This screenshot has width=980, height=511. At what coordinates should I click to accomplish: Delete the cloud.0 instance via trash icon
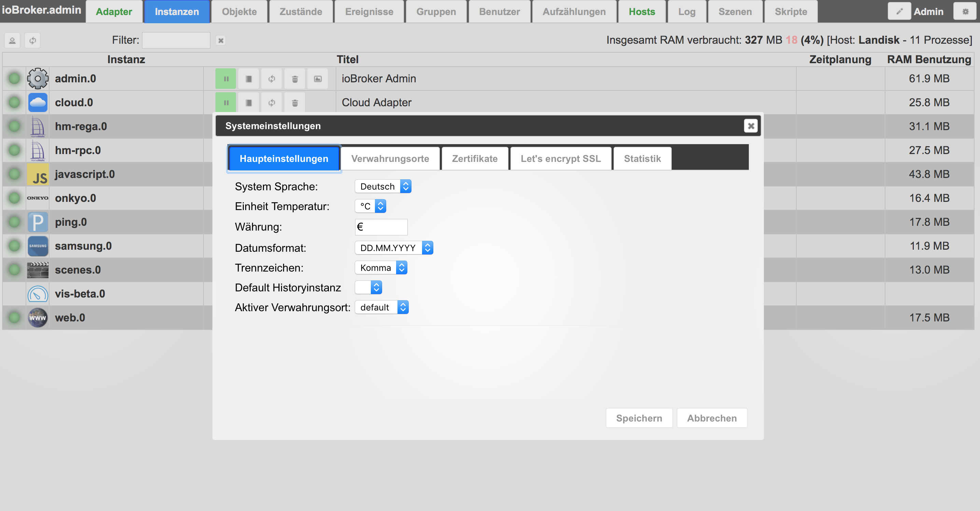tap(295, 102)
